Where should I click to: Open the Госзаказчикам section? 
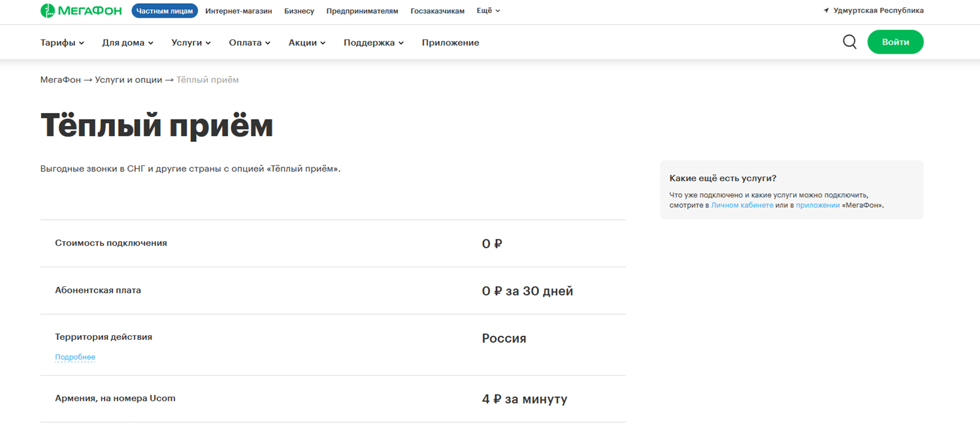click(437, 11)
